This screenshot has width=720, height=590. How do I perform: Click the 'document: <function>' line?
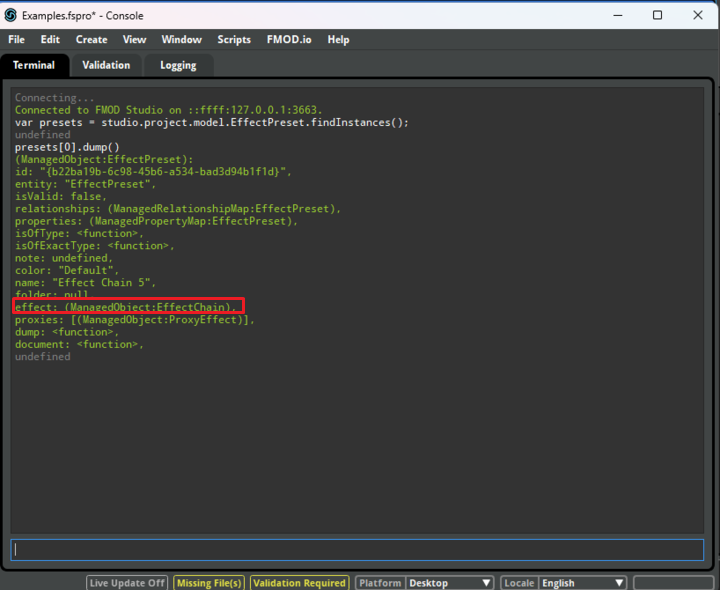pos(79,344)
